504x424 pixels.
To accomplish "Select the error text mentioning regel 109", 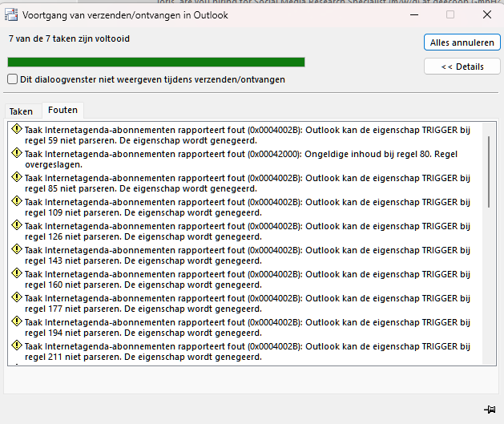I will (248, 208).
